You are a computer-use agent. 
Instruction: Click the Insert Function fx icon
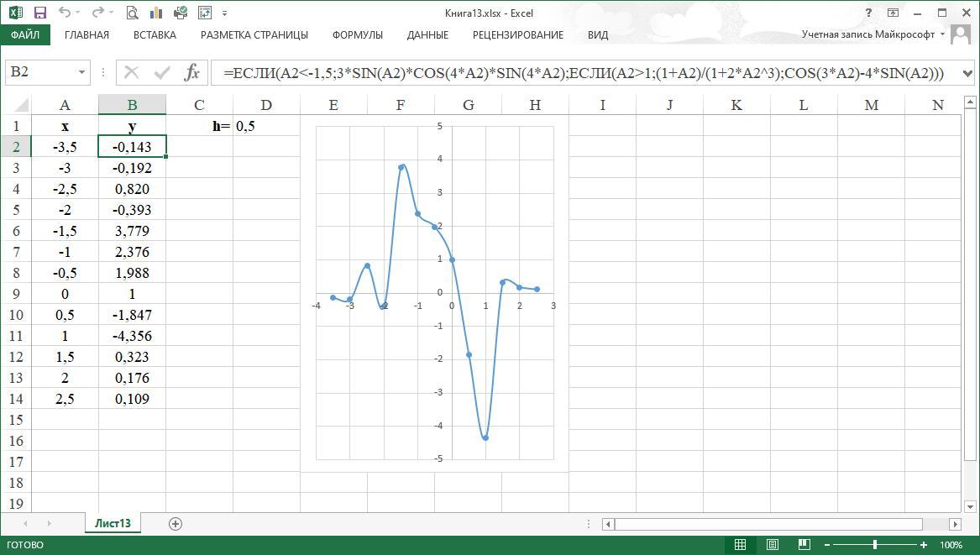click(192, 72)
